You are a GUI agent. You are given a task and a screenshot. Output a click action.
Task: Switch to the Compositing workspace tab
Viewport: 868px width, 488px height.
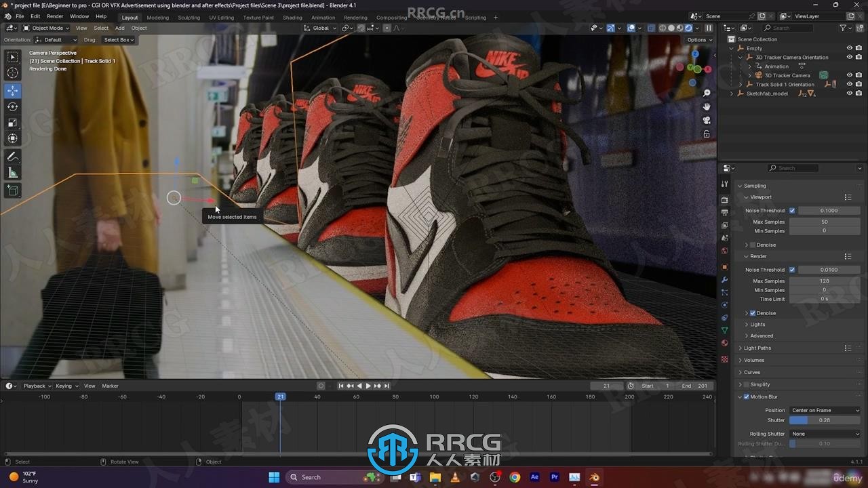pyautogui.click(x=391, y=17)
